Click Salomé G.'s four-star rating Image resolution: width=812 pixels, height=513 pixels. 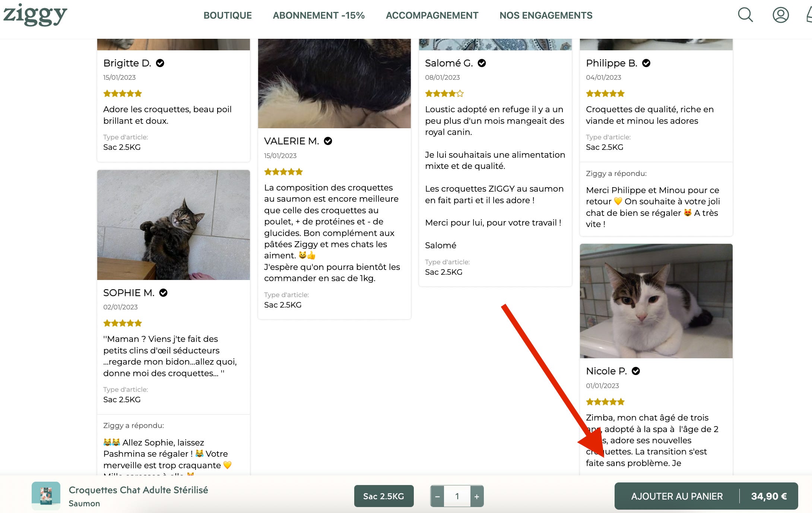(x=444, y=94)
